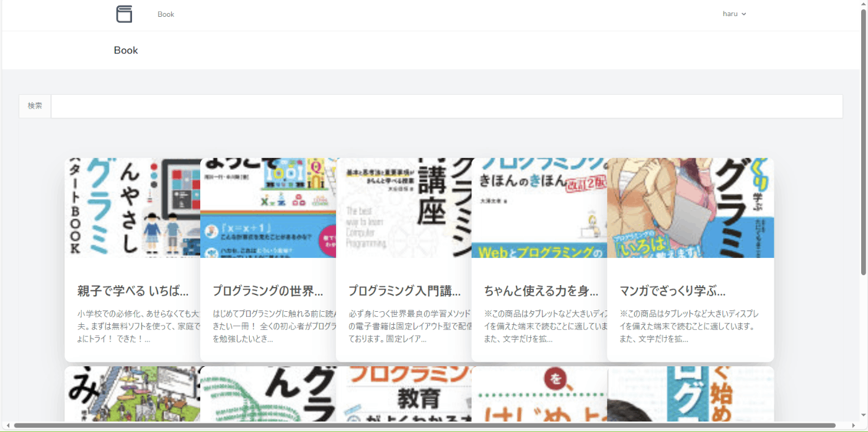This screenshot has width=868, height=432.
Task: Open cover image of 親子で学べる いちば... card
Action: [133, 208]
